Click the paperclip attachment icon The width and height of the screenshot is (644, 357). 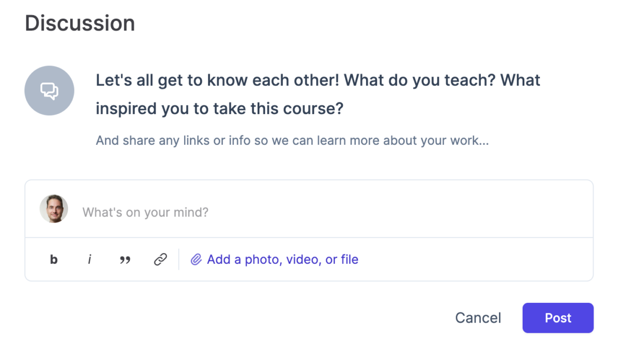click(196, 260)
